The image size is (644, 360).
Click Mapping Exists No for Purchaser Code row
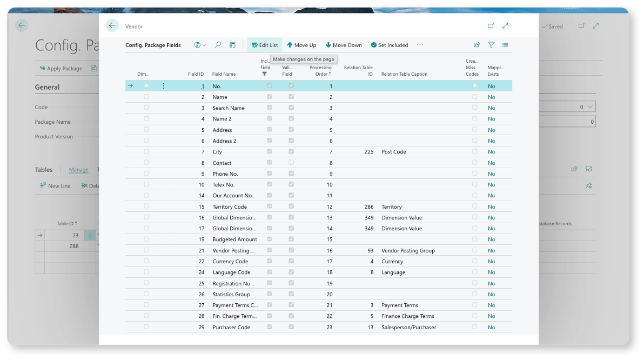[491, 327]
